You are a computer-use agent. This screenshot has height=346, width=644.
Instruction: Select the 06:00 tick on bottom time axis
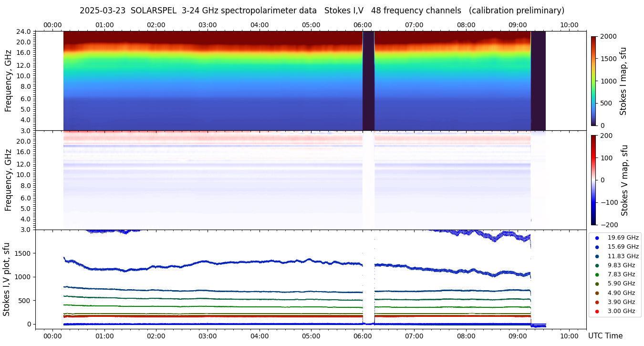363,336
